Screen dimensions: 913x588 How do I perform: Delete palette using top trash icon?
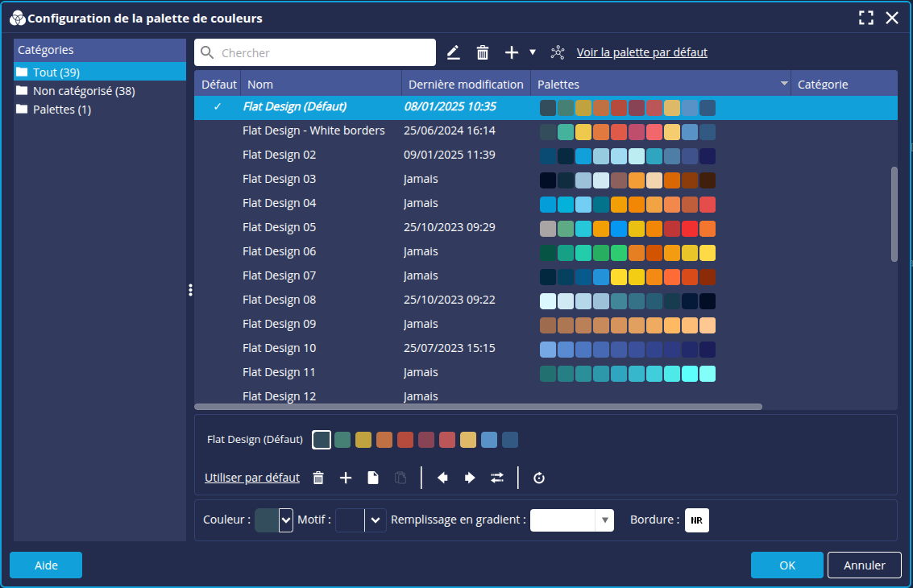coord(483,52)
